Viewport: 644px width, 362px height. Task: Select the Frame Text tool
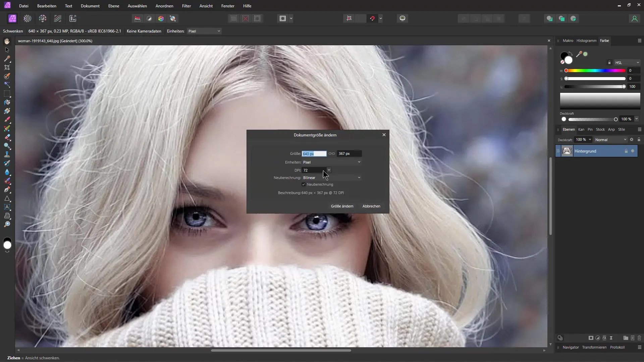point(7,207)
